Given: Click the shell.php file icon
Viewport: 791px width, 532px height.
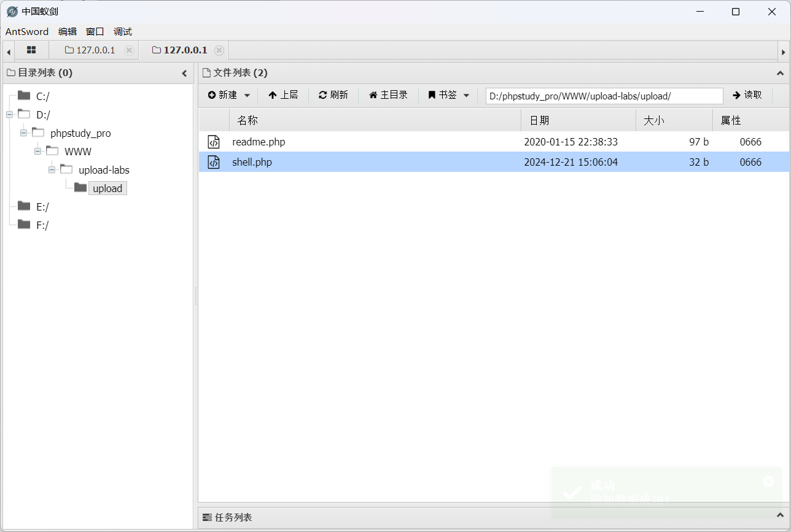Looking at the screenshot, I should (214, 162).
